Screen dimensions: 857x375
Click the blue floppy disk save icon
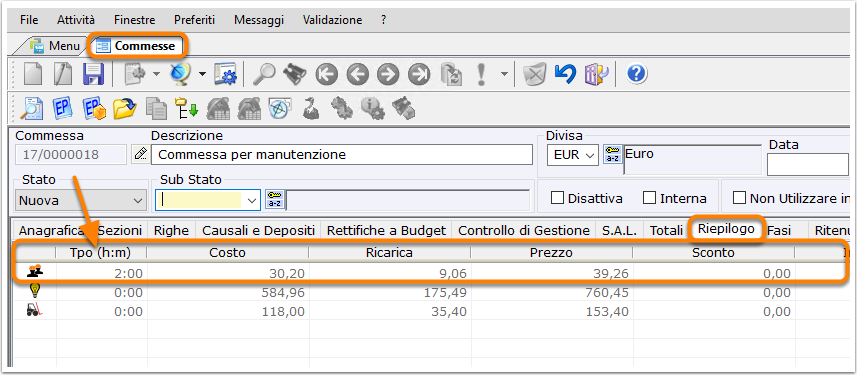[x=93, y=74]
